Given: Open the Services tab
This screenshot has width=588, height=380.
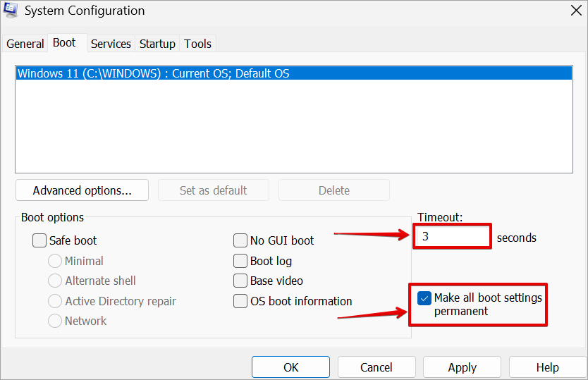Looking at the screenshot, I should [x=111, y=44].
